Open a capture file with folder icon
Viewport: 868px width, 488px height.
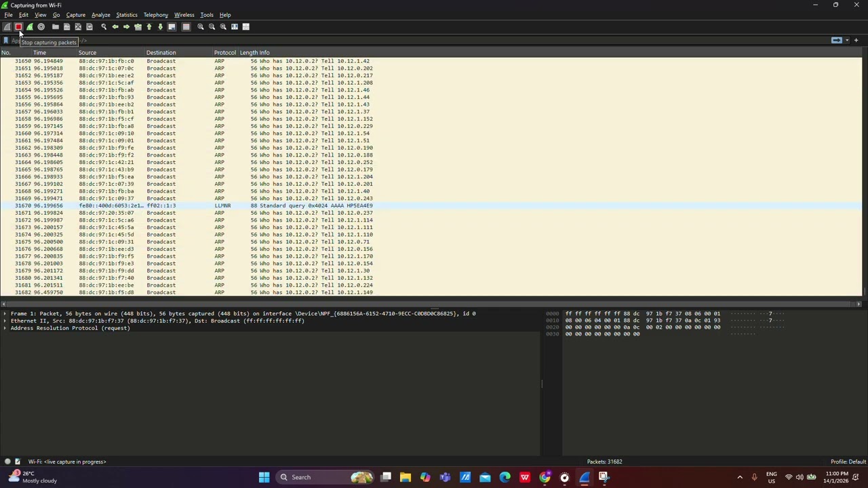tap(56, 27)
